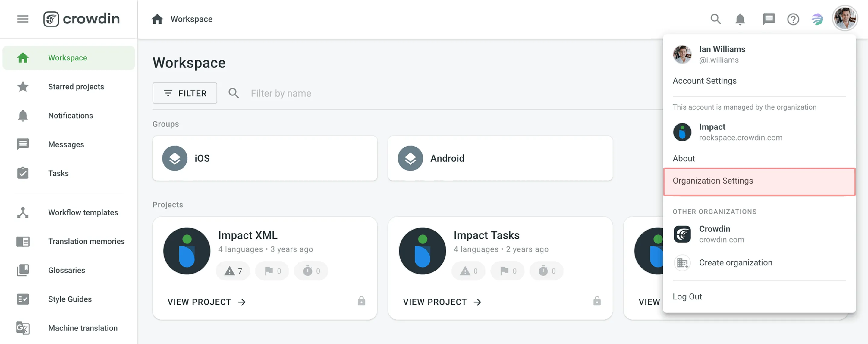Click VIEW PROJECT for Impact Tasks
Image resolution: width=868 pixels, height=344 pixels.
442,302
